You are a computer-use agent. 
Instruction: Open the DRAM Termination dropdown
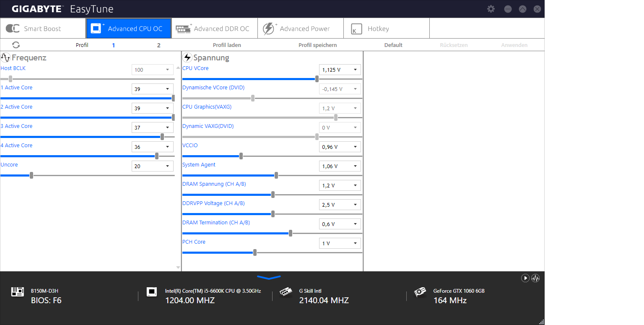340,224
